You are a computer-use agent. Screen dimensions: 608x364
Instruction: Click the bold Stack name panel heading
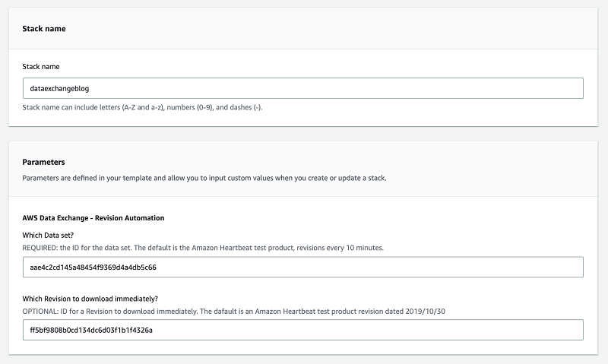pyautogui.click(x=44, y=29)
